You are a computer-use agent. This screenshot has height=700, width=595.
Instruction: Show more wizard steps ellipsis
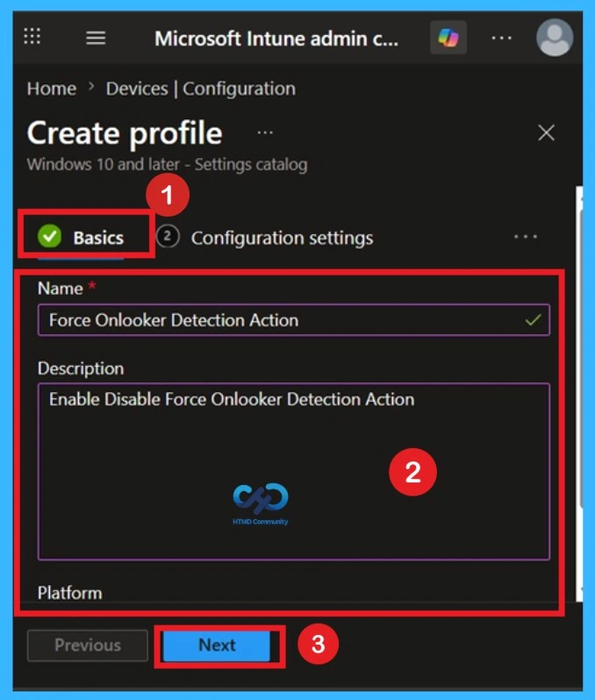click(x=526, y=237)
